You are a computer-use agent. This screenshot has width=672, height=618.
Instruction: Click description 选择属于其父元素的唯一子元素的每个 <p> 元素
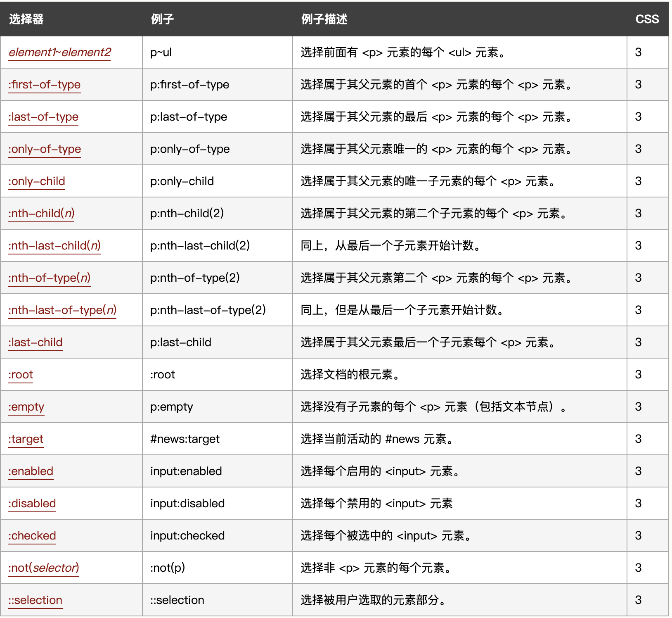428,181
